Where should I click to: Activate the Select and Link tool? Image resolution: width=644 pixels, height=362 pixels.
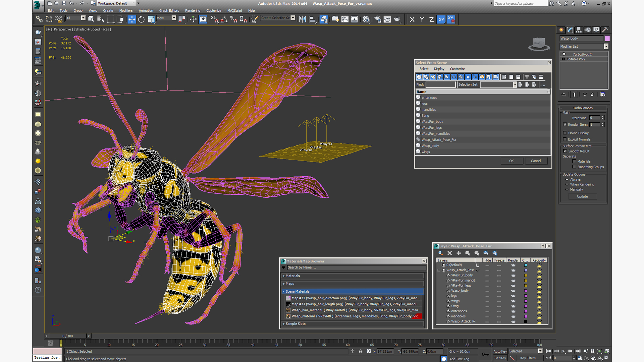coord(39,19)
